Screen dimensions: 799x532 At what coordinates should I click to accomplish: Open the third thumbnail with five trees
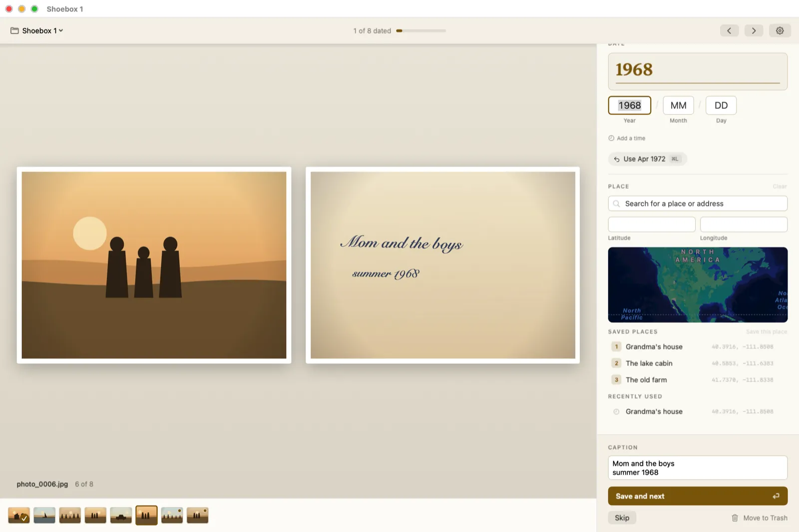coord(70,515)
